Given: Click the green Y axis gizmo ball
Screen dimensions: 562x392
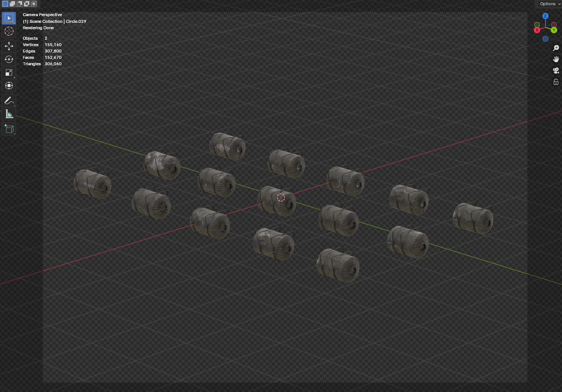Looking at the screenshot, I should [554, 30].
